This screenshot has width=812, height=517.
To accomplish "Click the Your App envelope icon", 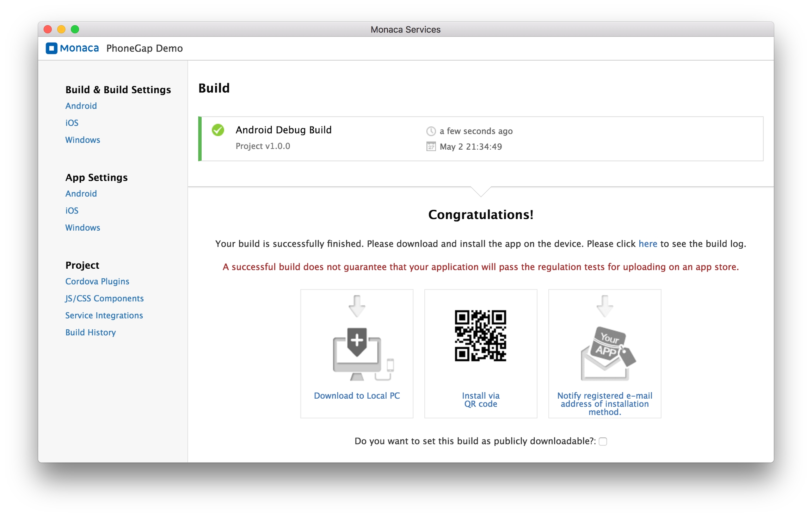I will (608, 353).
